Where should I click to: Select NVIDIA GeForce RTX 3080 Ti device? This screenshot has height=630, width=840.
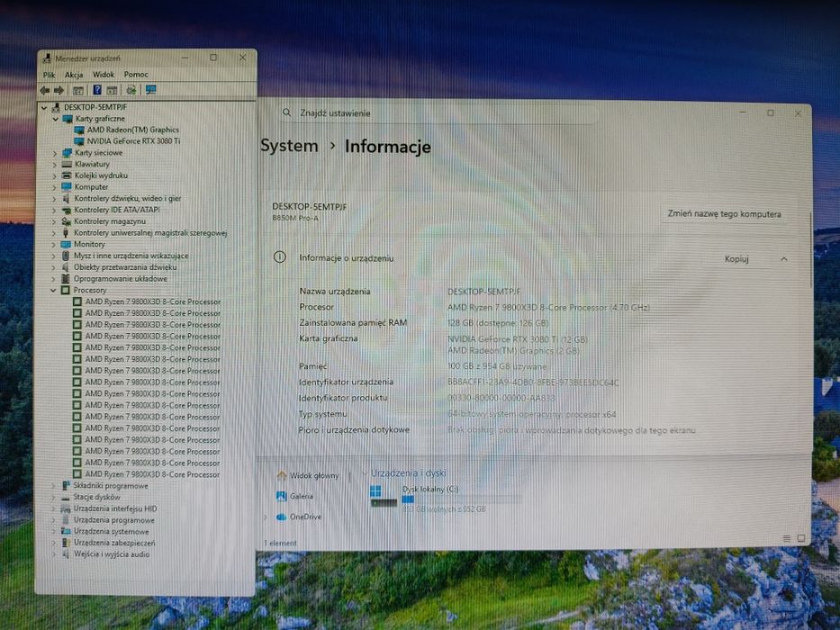[133, 141]
